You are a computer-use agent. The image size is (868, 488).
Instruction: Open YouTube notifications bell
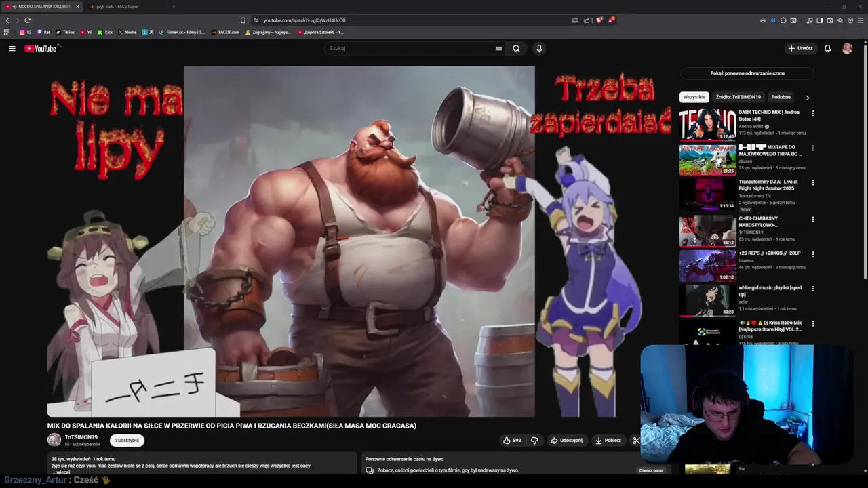tap(827, 48)
